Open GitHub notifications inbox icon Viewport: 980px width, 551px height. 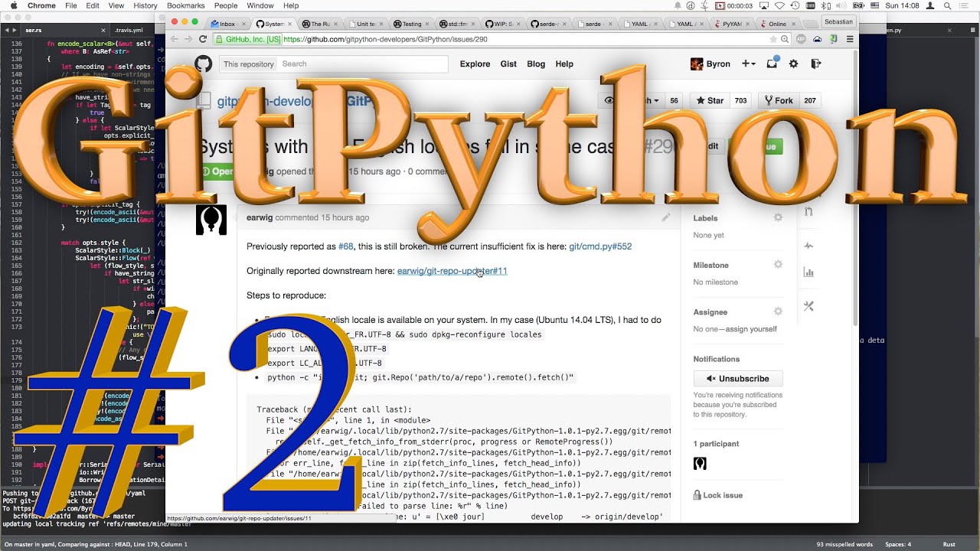click(x=773, y=64)
